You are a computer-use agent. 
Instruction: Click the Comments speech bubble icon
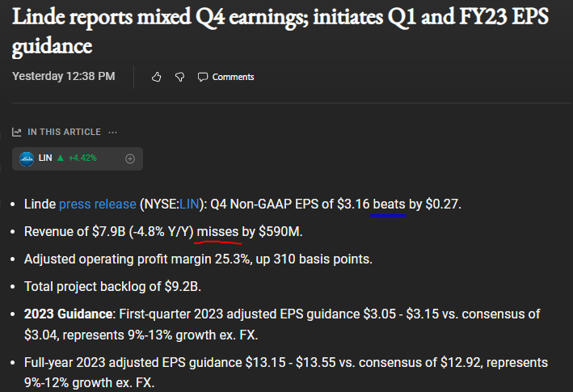pos(202,77)
